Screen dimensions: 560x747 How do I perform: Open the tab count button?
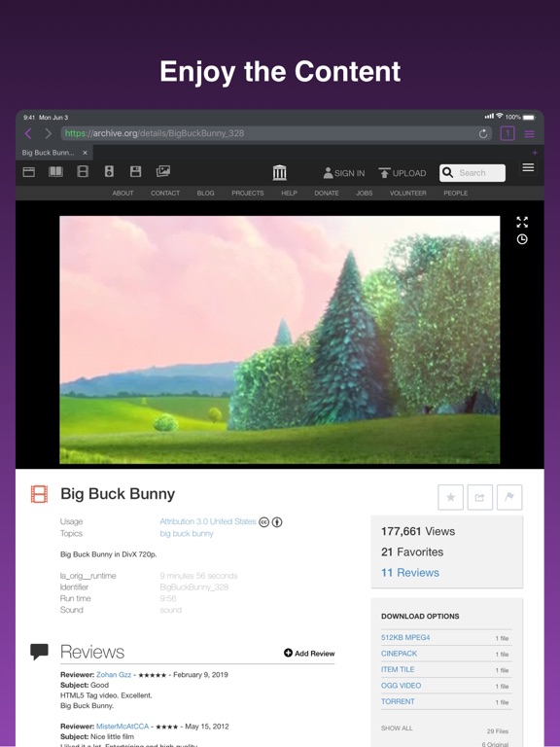507,133
